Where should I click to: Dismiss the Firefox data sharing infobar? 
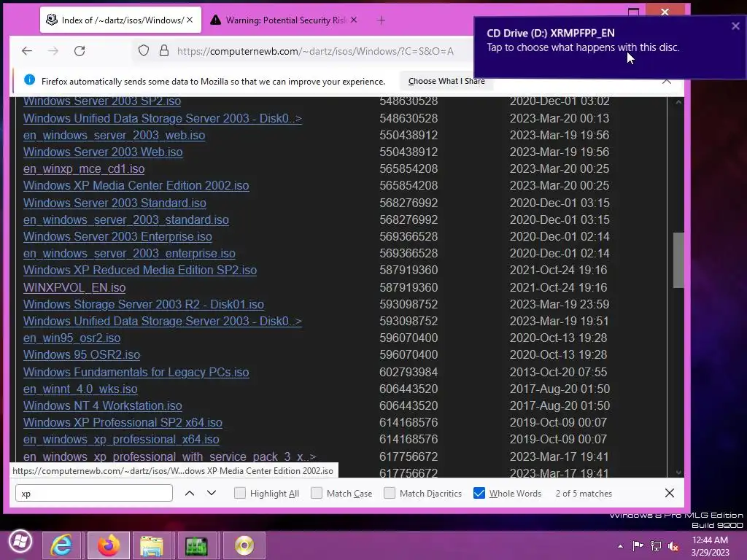(667, 82)
